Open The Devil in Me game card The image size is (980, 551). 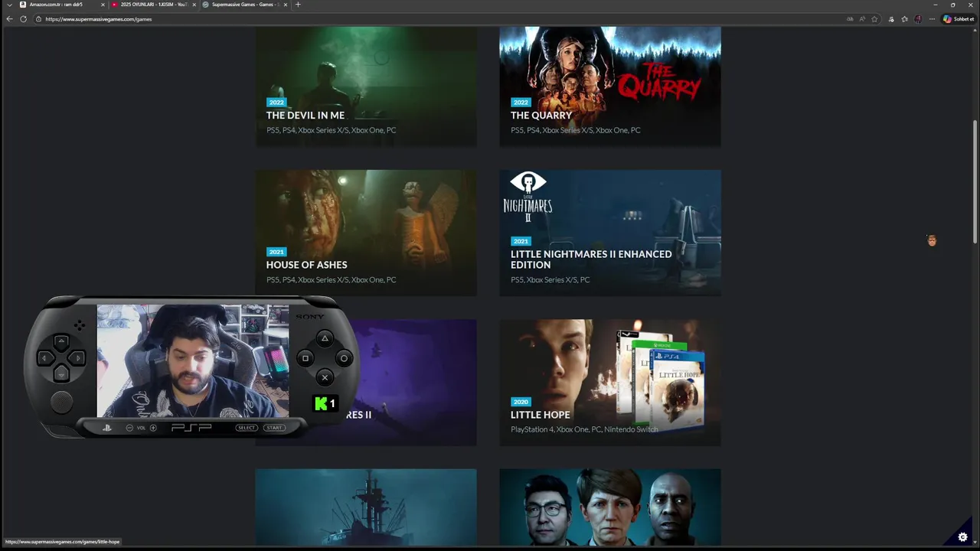click(366, 86)
